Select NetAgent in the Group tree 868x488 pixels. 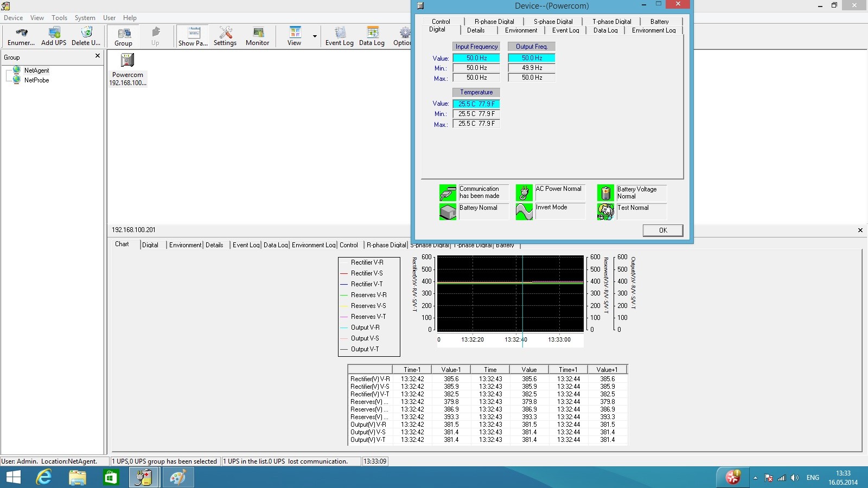pos(36,70)
